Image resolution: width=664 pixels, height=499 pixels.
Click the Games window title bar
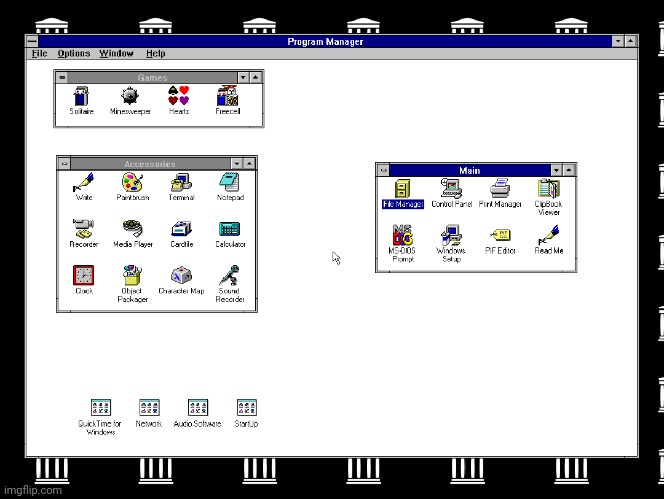pos(152,77)
